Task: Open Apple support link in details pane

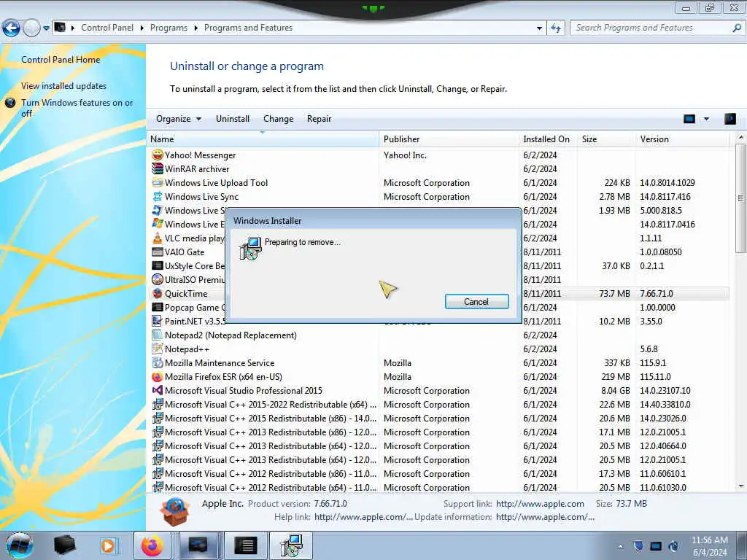Action: (540, 503)
